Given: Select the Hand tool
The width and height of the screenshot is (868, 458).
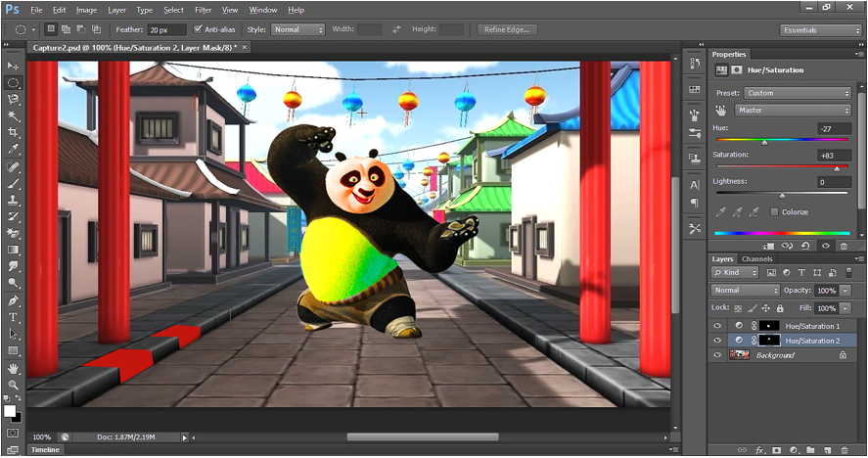Looking at the screenshot, I should (x=13, y=368).
